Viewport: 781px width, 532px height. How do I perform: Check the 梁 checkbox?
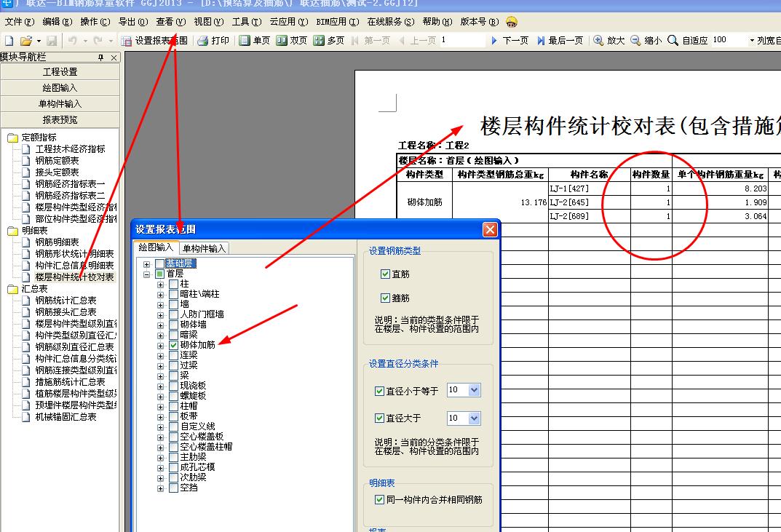[173, 376]
